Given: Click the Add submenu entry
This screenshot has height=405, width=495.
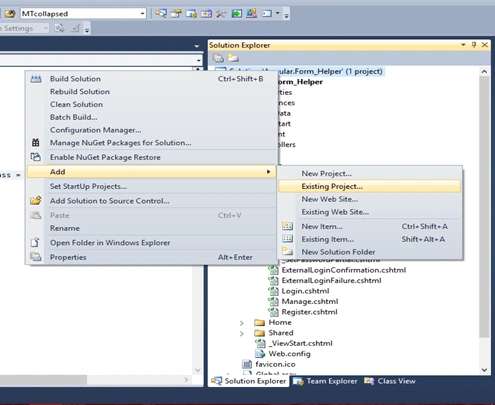Looking at the screenshot, I should 151,172.
